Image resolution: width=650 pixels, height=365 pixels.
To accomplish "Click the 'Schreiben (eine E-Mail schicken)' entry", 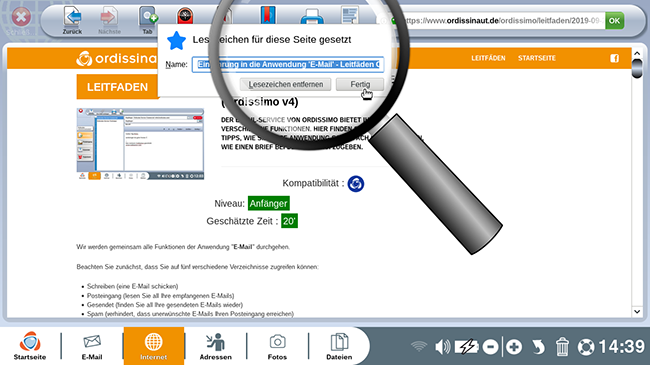I will (133, 286).
